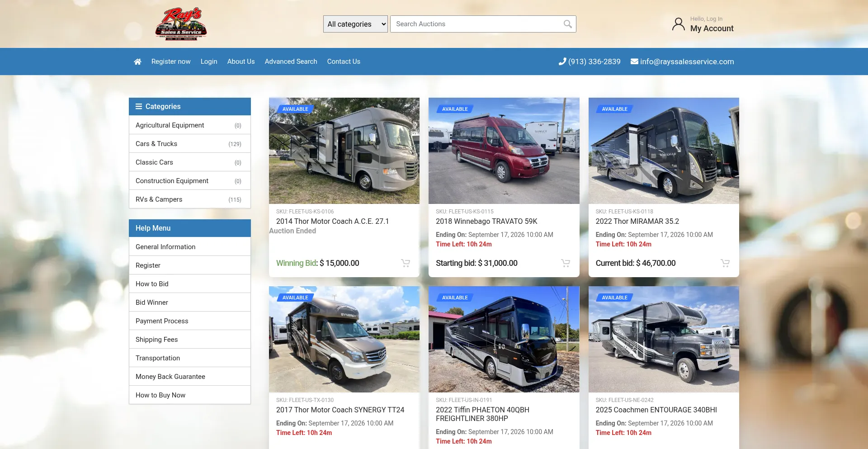Select the Classic Cars category

tap(190, 162)
